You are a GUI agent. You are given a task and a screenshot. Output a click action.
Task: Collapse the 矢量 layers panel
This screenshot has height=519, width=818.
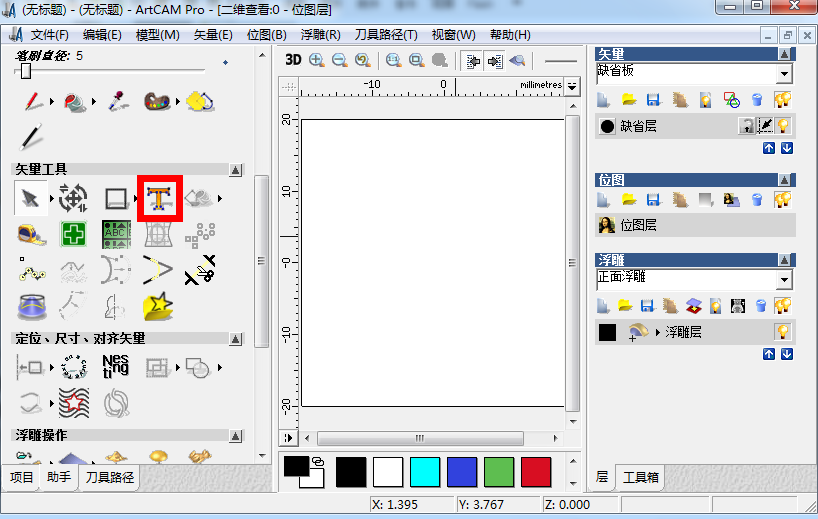tap(785, 54)
